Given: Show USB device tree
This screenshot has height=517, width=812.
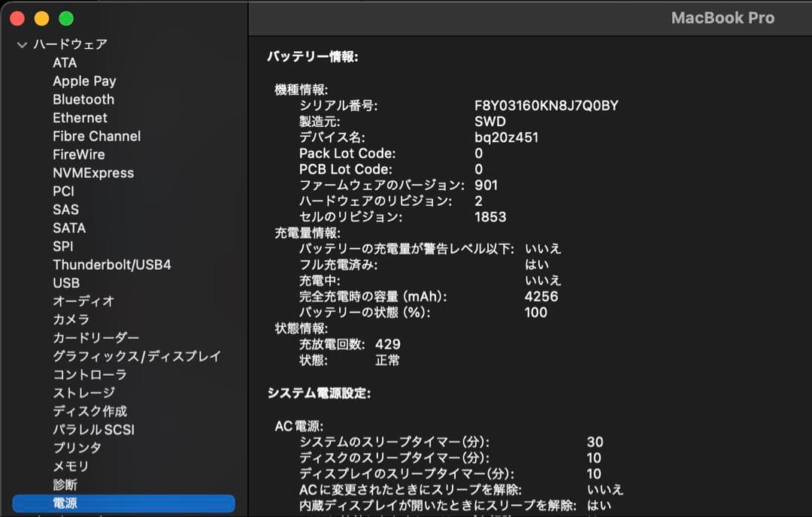Looking at the screenshot, I should [x=65, y=283].
